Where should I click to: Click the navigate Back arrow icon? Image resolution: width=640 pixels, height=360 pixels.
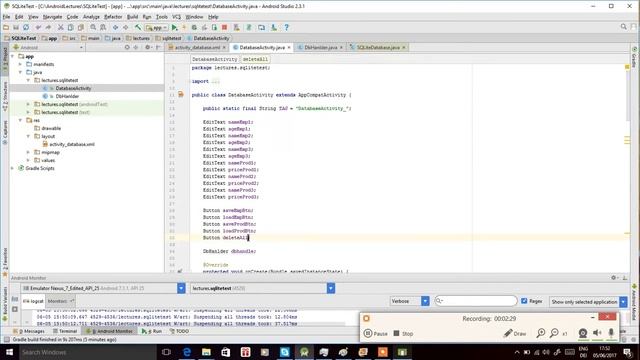(x=116, y=27)
